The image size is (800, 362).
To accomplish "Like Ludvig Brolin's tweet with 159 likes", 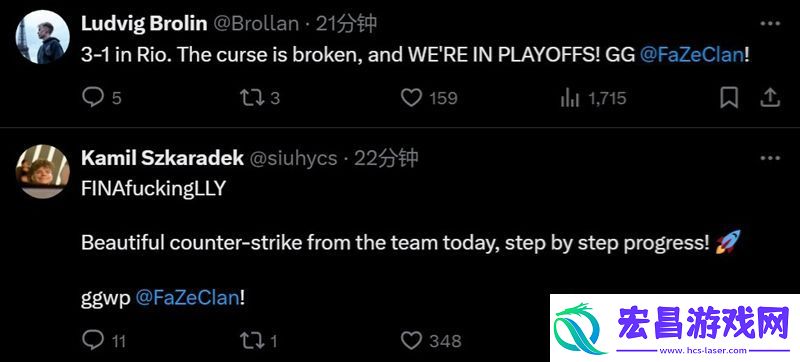I will click(411, 97).
